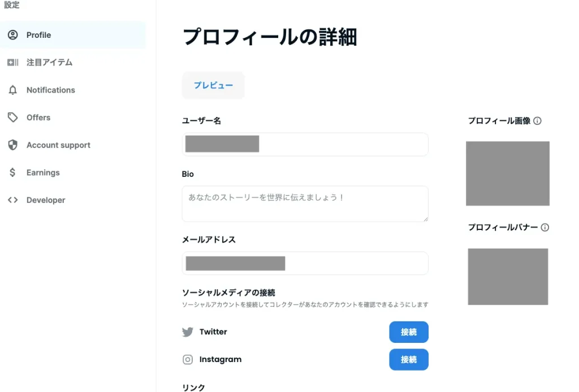Click the Developer code brackets icon
Screen dimensions: 579x392
[12, 200]
